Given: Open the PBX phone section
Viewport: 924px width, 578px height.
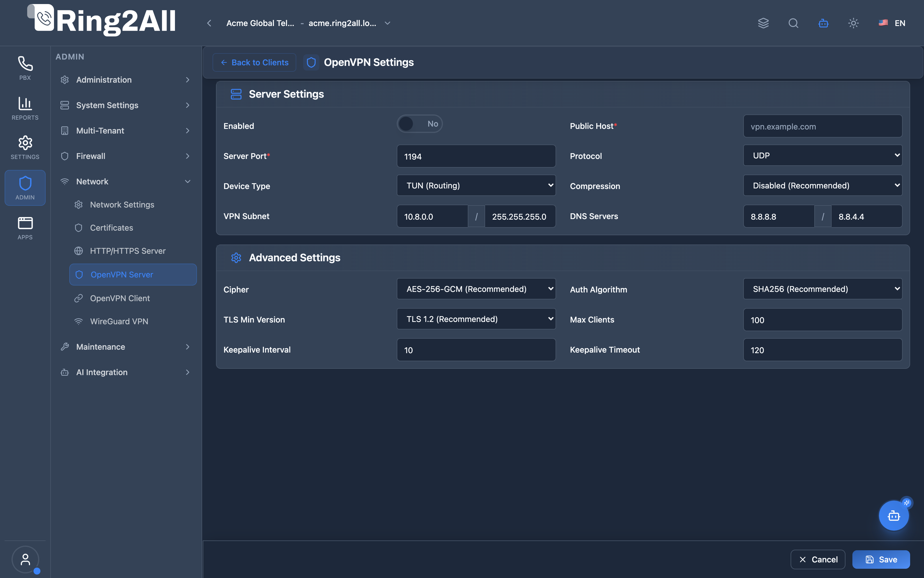Looking at the screenshot, I should click(x=25, y=68).
